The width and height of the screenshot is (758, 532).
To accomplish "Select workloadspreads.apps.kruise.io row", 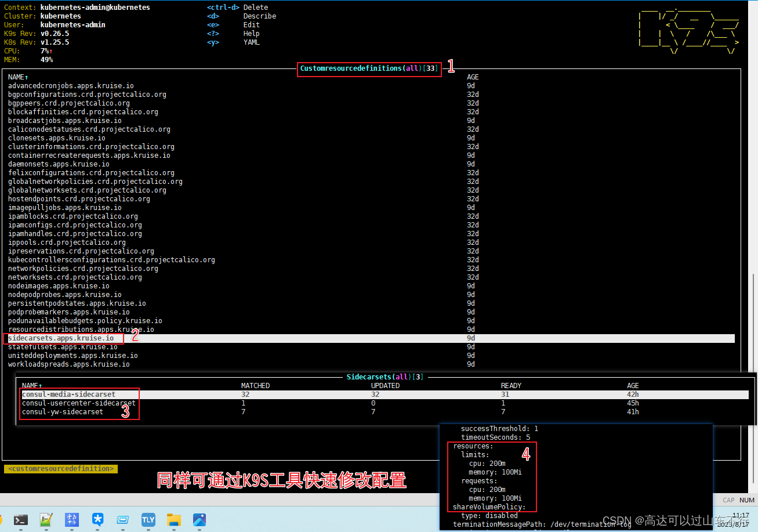I will coord(371,364).
